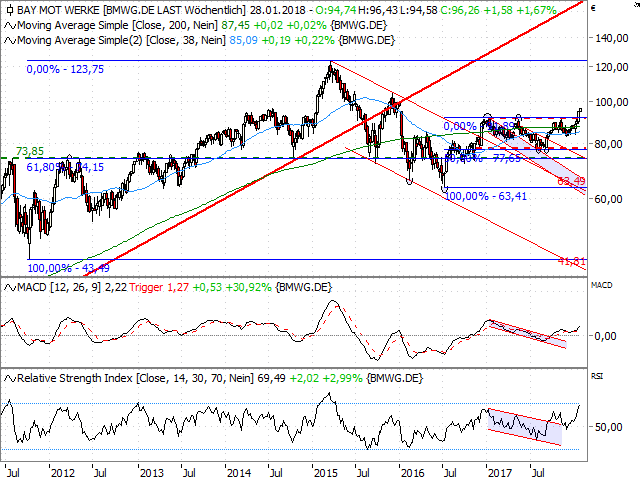
Task: Click the line icon before MACD label
Action: tap(10, 287)
